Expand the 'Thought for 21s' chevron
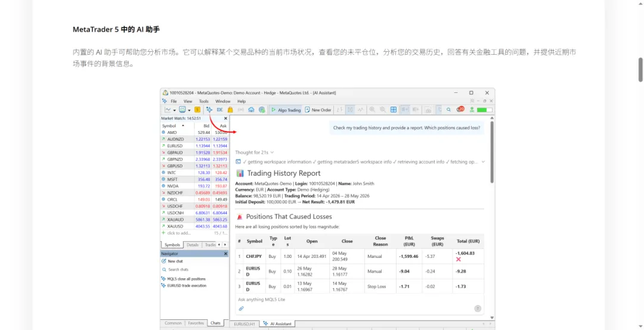644x330 pixels. click(x=272, y=152)
